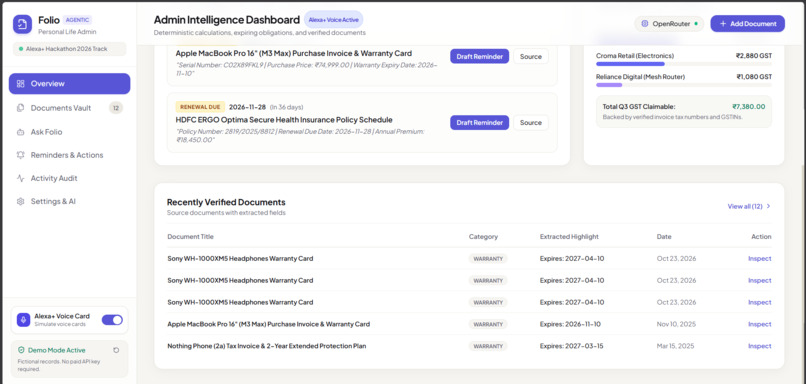Click the 'Mar 15, 2025' date cell
This screenshot has width=806, height=384.
[675, 346]
